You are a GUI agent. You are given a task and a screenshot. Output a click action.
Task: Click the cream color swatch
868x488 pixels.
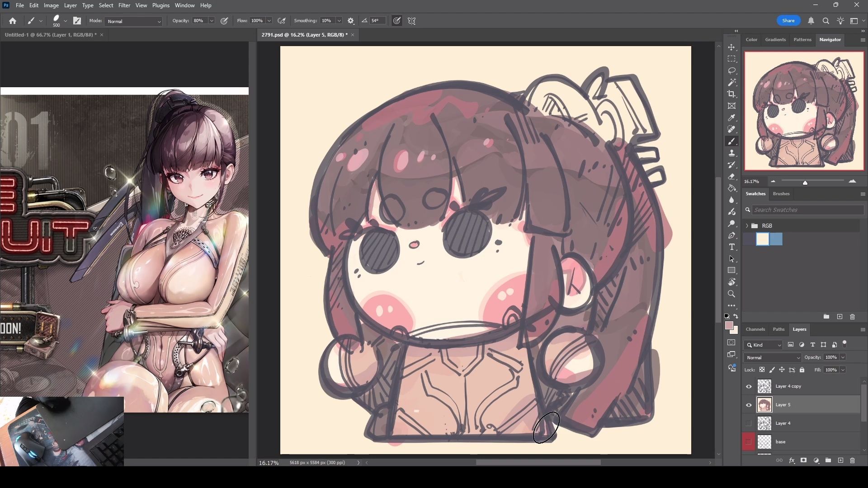tap(762, 239)
